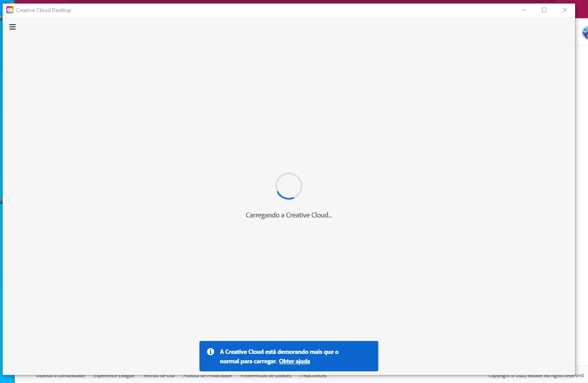The image size is (588, 383).
Task: Click the info icon in the blue notification
Action: point(211,352)
